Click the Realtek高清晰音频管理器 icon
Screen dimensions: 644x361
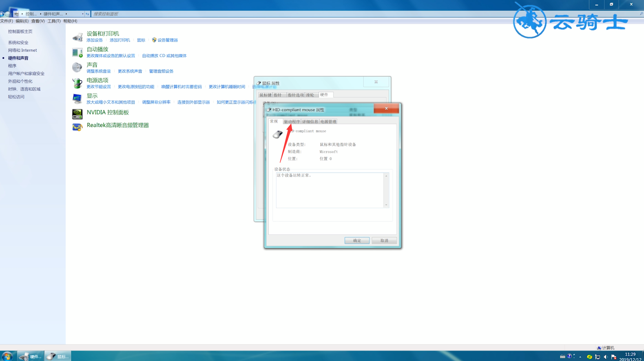click(x=77, y=127)
